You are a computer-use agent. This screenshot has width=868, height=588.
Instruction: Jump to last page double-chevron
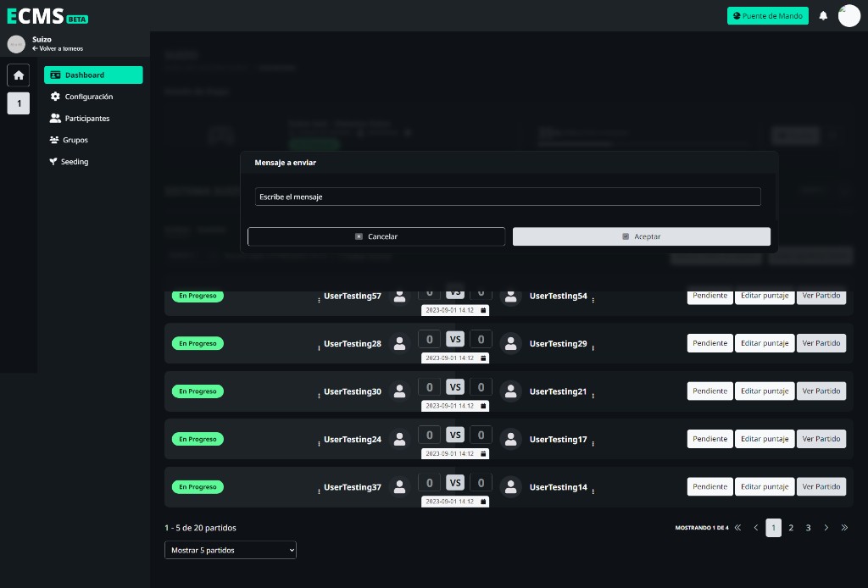[844, 528]
